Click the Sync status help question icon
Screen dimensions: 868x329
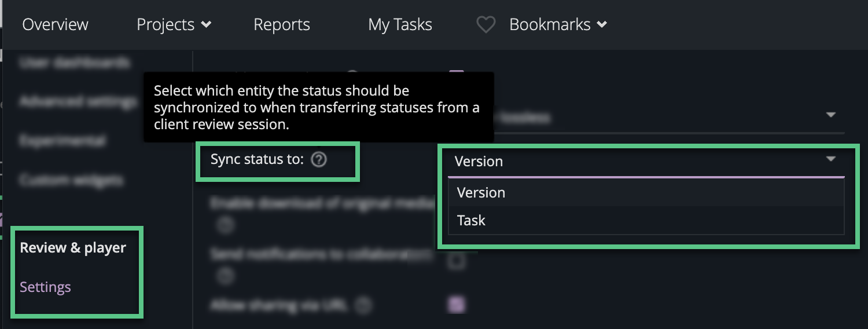tap(319, 160)
